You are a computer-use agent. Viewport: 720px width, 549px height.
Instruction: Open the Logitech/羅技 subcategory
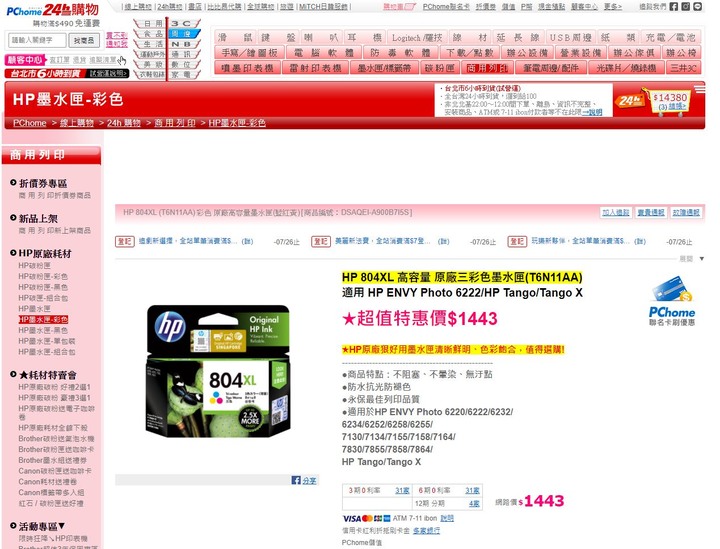coord(417,38)
